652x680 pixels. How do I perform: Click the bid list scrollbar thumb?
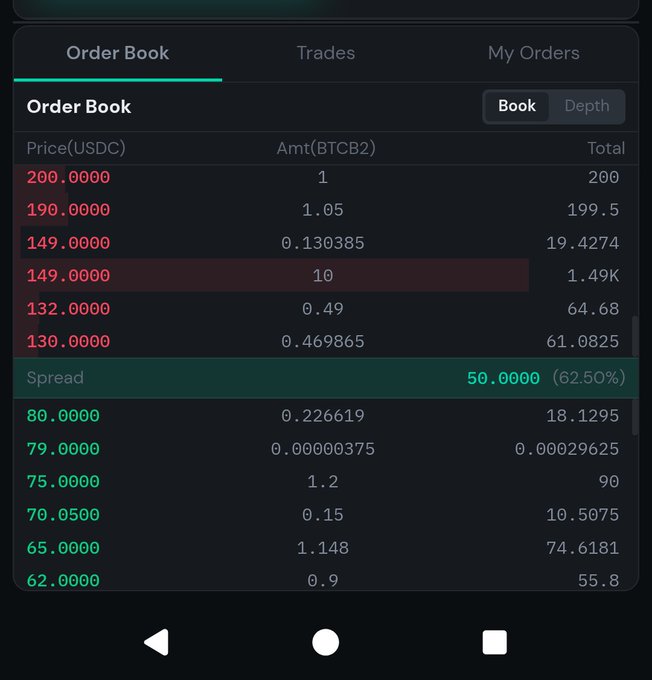tap(635, 417)
